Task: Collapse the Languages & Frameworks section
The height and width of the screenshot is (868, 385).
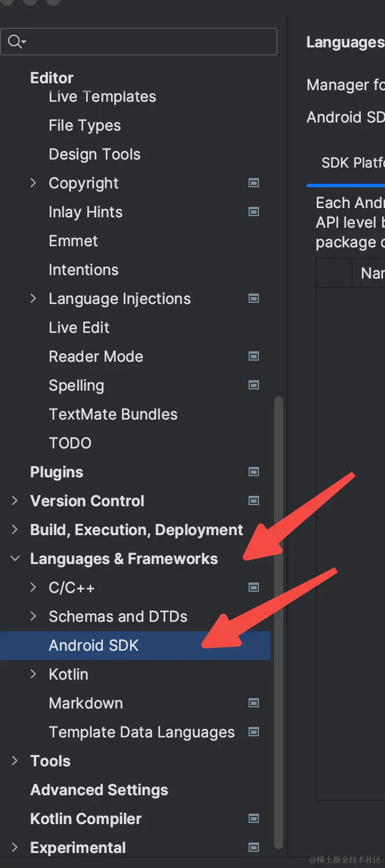Action: click(x=15, y=559)
